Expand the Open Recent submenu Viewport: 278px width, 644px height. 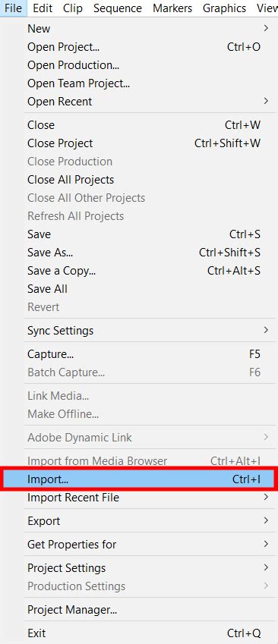tap(147, 102)
